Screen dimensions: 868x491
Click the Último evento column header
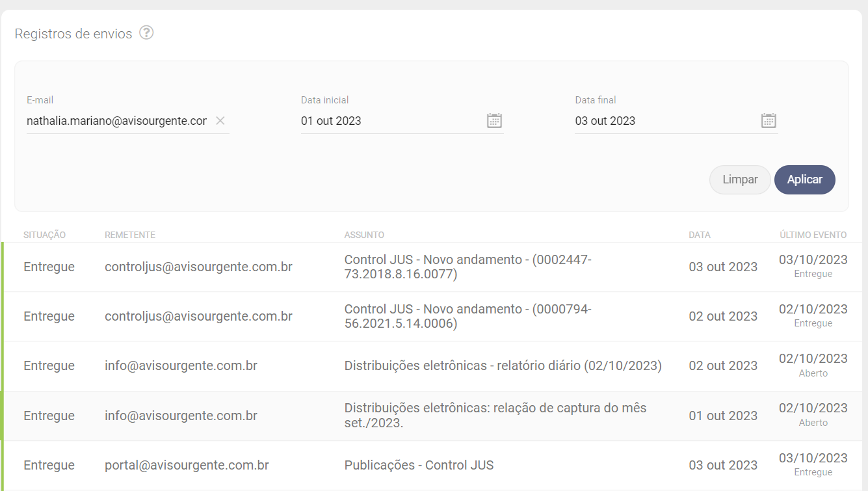click(x=813, y=235)
